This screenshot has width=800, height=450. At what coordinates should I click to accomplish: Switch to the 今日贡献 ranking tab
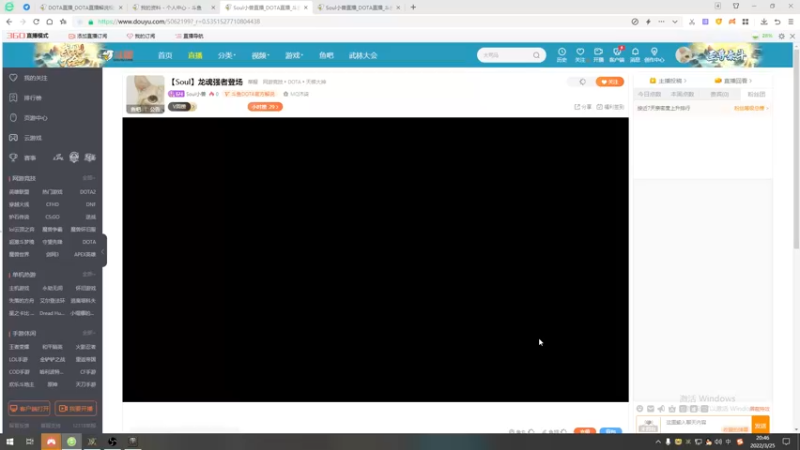[x=649, y=94]
